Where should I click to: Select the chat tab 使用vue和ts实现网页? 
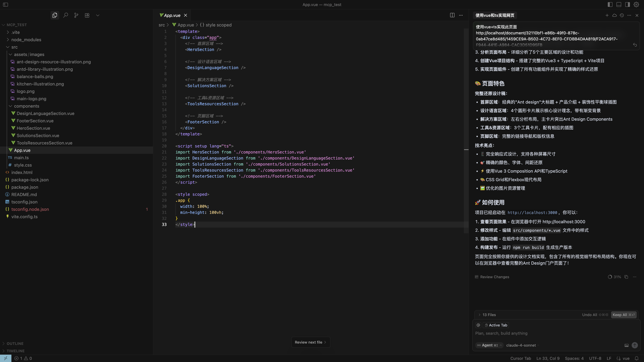[x=495, y=15]
